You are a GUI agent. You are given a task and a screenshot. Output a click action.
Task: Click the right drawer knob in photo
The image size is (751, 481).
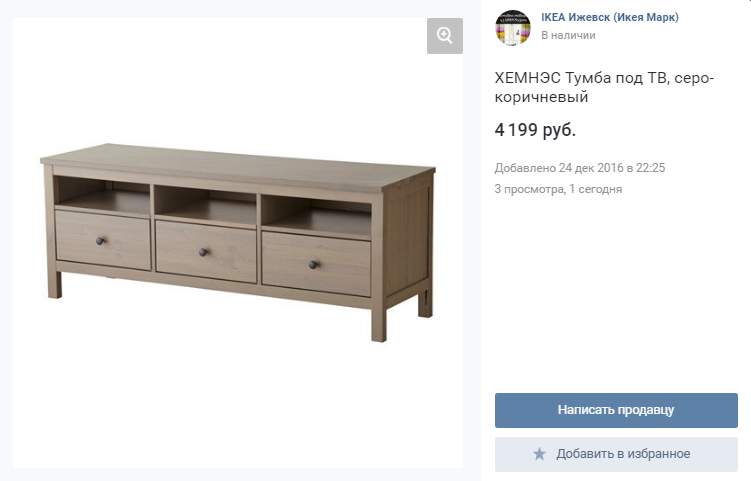[314, 264]
